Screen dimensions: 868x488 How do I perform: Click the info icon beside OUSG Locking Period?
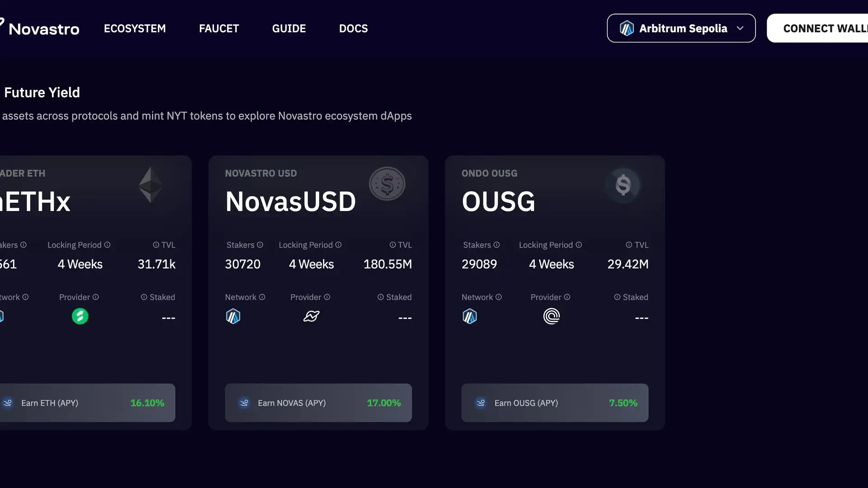click(579, 245)
